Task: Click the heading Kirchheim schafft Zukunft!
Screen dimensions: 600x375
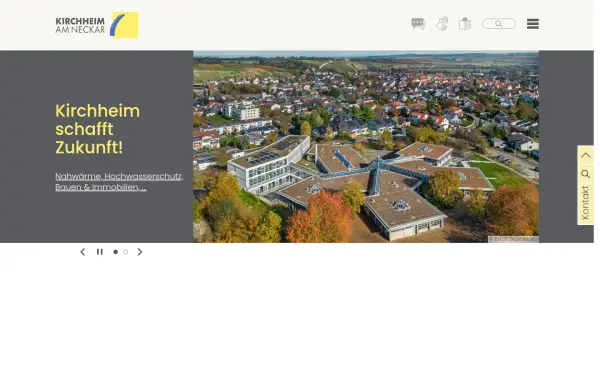Action: click(98, 129)
